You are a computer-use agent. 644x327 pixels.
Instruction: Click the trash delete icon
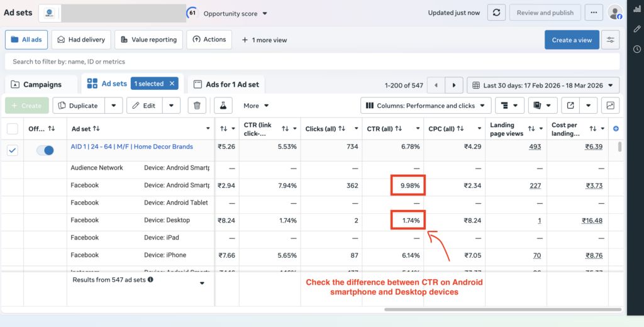197,106
